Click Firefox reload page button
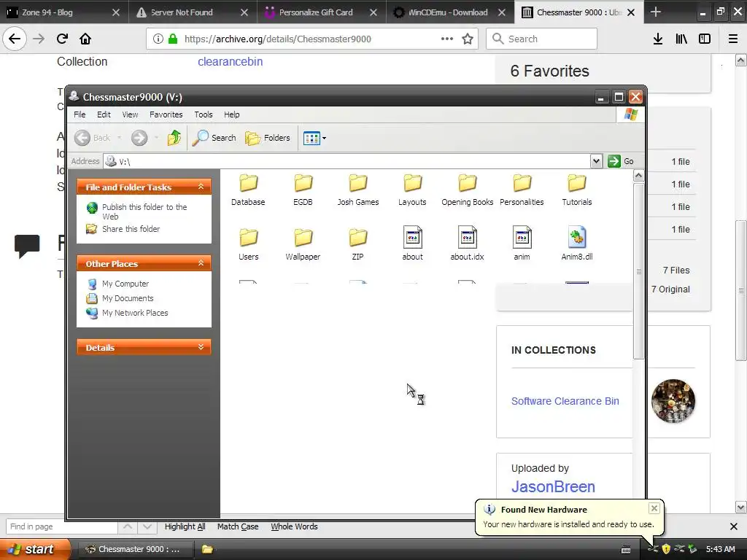 click(x=62, y=39)
